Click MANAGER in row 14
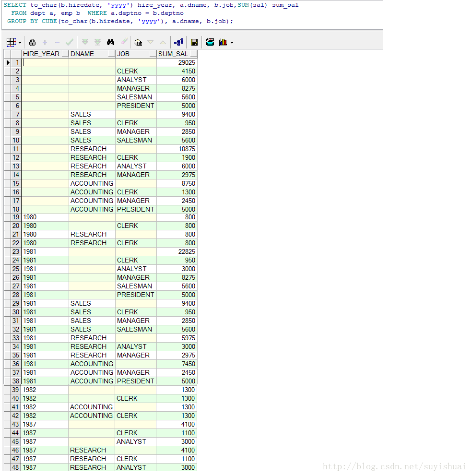472x476 pixels. click(x=136, y=175)
